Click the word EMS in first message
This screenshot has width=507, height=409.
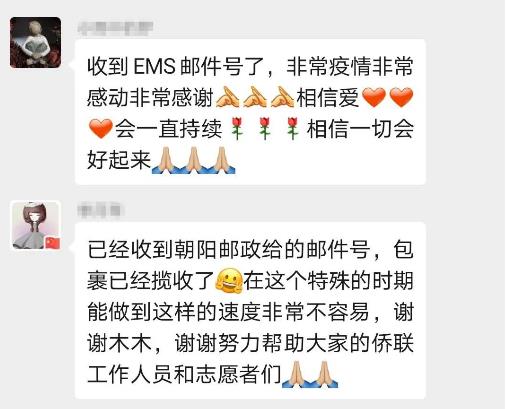154,66
